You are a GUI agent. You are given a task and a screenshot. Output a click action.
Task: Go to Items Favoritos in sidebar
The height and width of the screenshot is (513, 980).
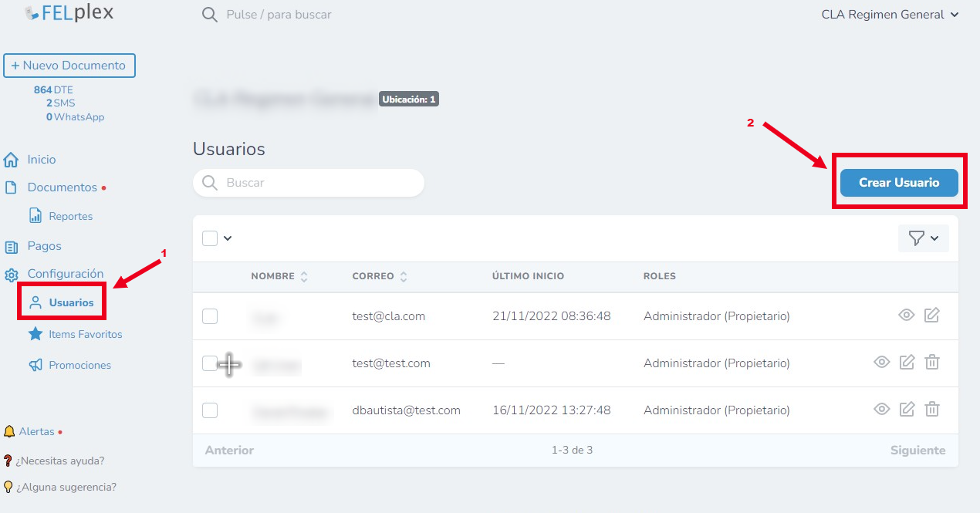coord(85,334)
